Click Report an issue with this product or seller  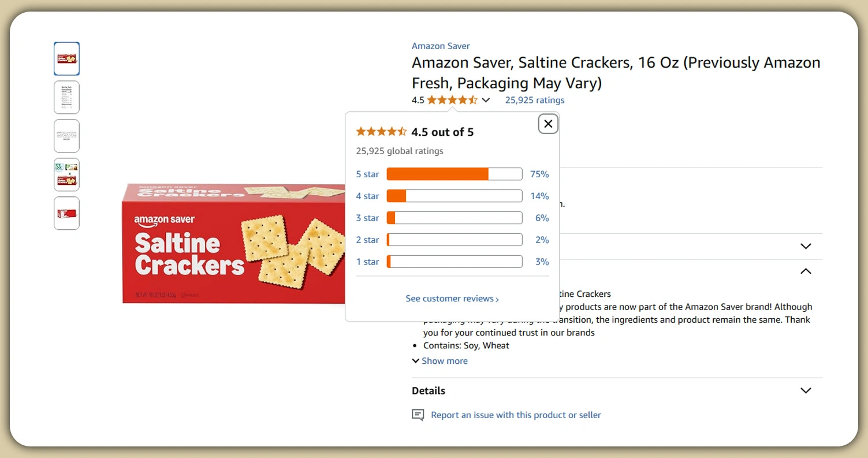coord(516,415)
